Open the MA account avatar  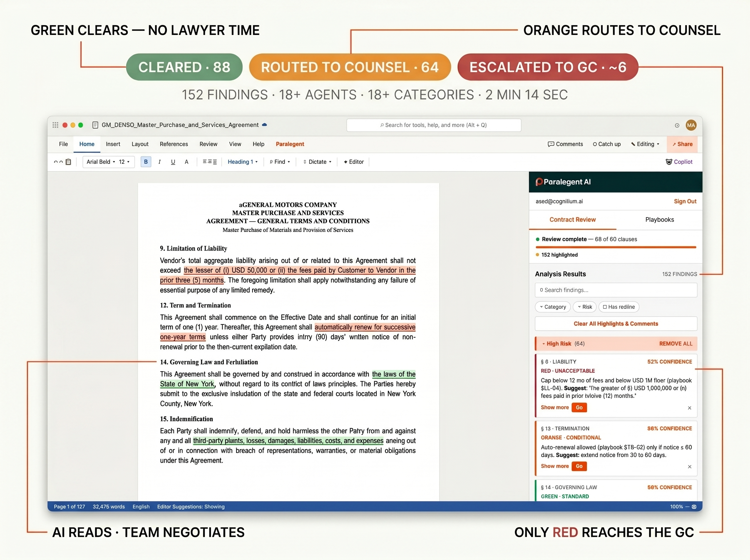pyautogui.click(x=691, y=125)
